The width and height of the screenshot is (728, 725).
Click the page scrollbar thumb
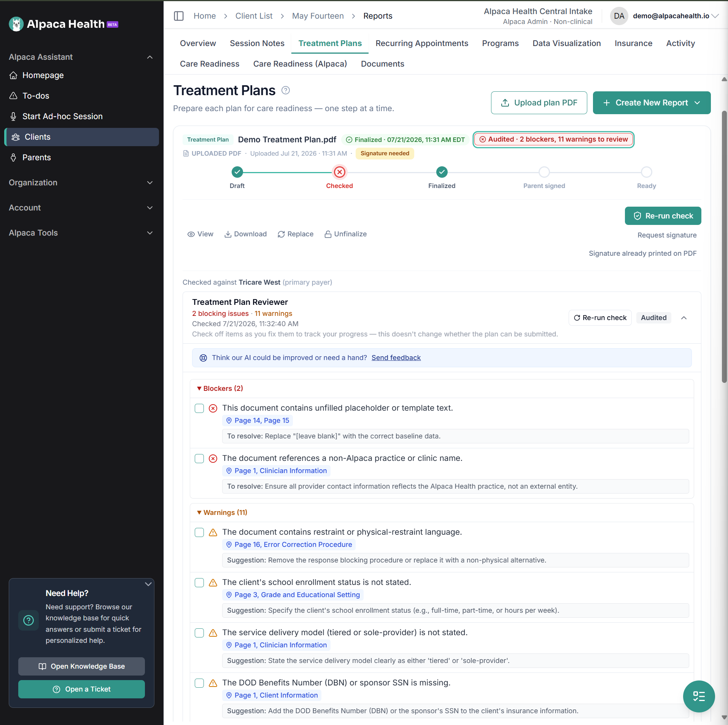(x=724, y=247)
